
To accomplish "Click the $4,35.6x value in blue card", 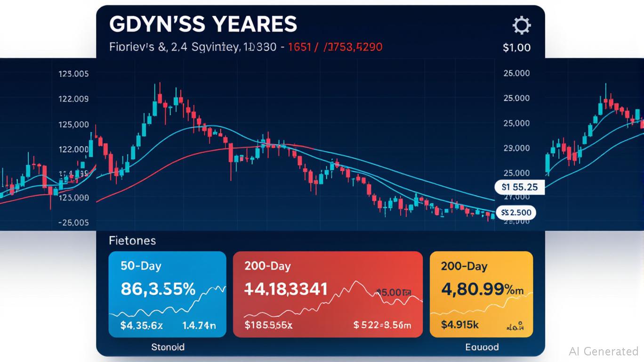I will (142, 325).
